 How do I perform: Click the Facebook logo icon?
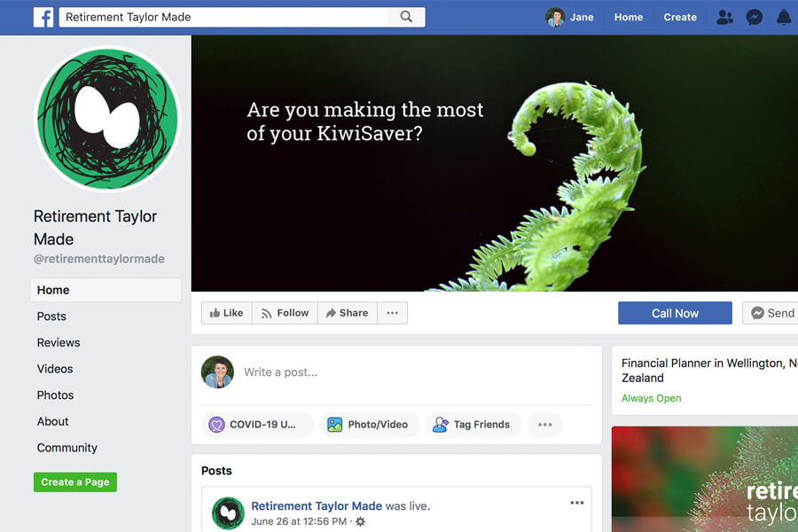[x=43, y=18]
